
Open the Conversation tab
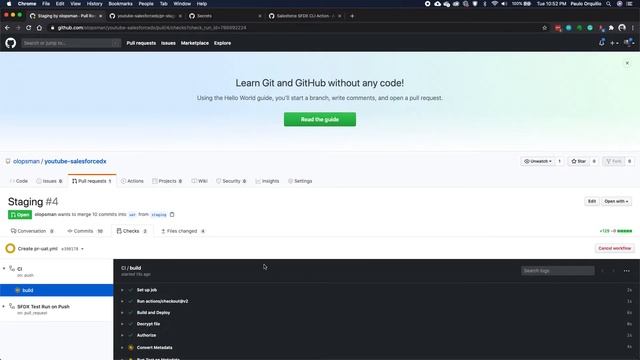(32, 231)
